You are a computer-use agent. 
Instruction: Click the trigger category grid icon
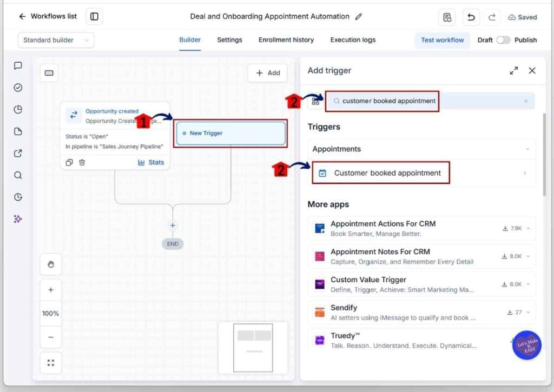click(315, 102)
